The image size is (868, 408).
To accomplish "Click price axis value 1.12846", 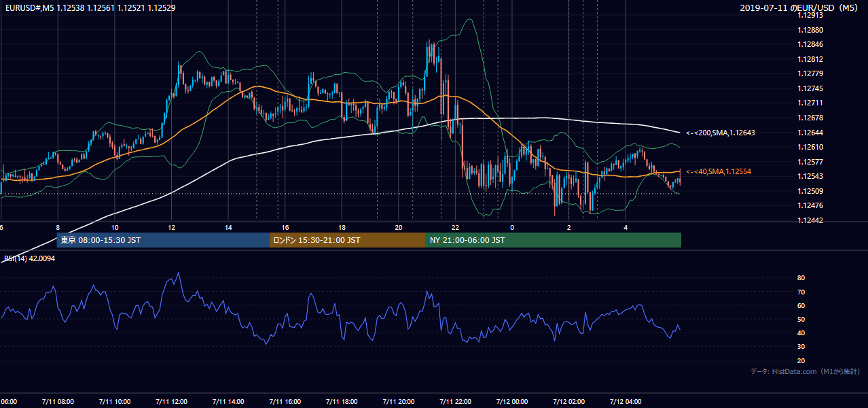I will 811,44.
